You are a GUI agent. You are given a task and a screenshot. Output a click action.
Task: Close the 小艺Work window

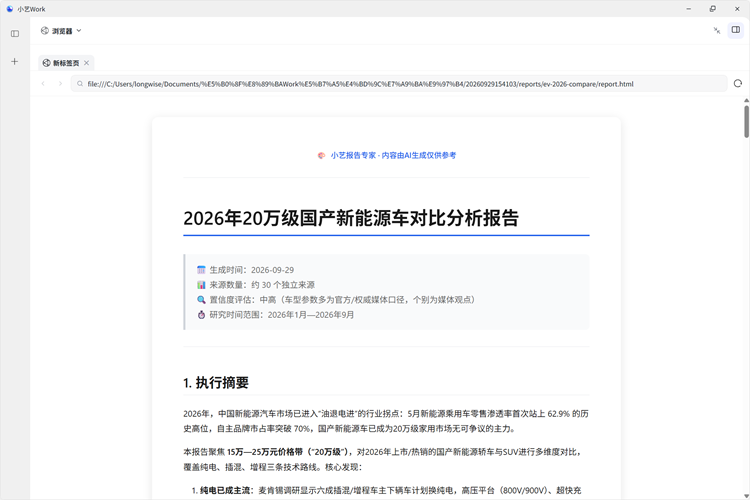(x=737, y=9)
